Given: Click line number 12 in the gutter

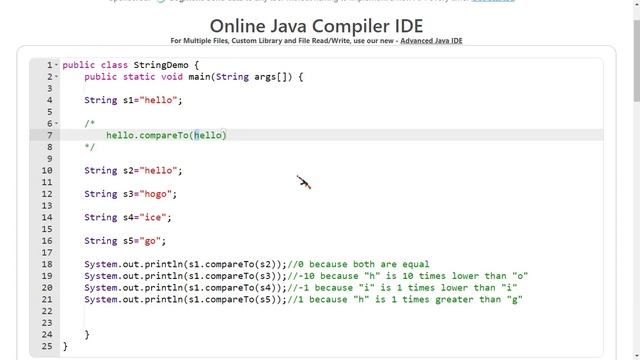Looking at the screenshot, I should coord(47,194).
